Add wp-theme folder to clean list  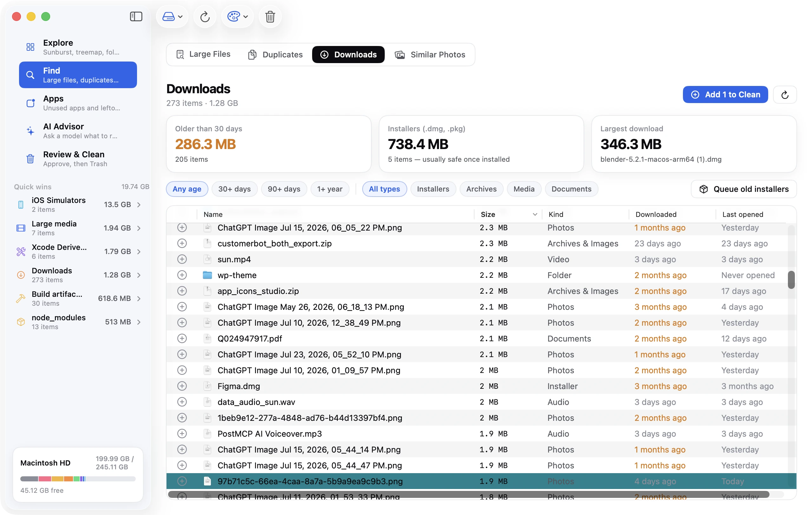pos(182,275)
